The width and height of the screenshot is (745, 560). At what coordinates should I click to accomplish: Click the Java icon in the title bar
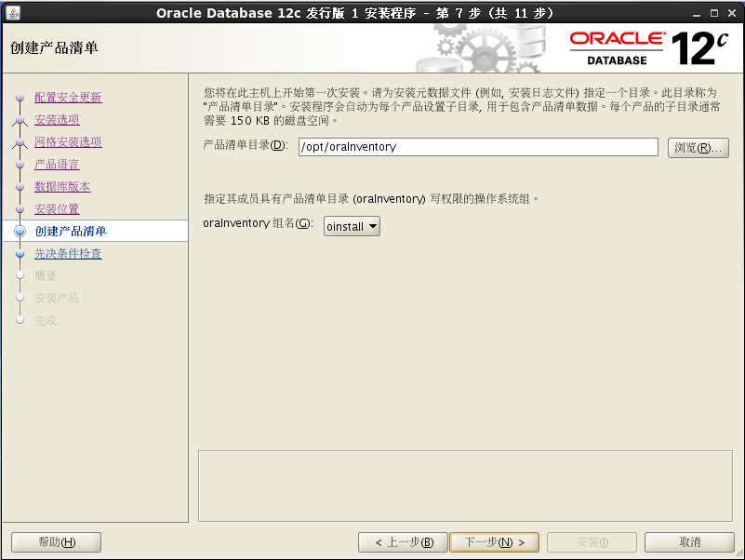click(x=13, y=13)
